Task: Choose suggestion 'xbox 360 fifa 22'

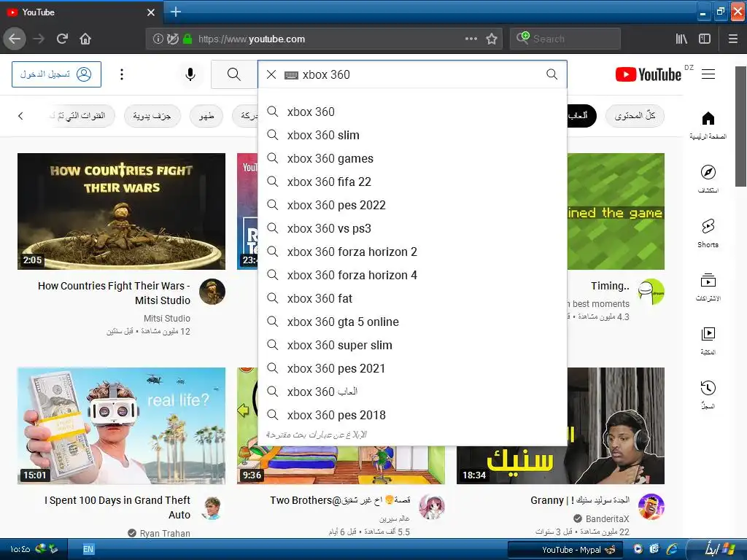Action: [x=413, y=182]
